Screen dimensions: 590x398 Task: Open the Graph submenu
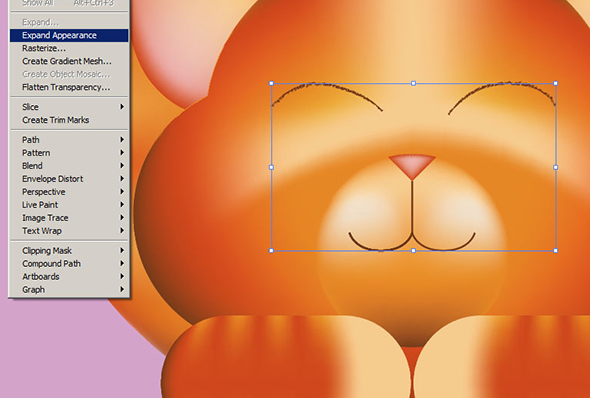click(69, 290)
